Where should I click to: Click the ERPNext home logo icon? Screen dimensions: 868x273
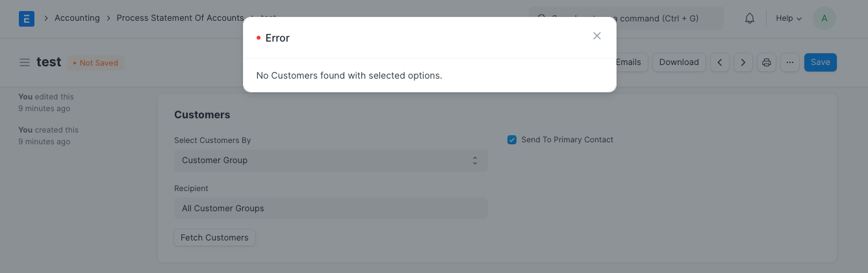(x=27, y=18)
